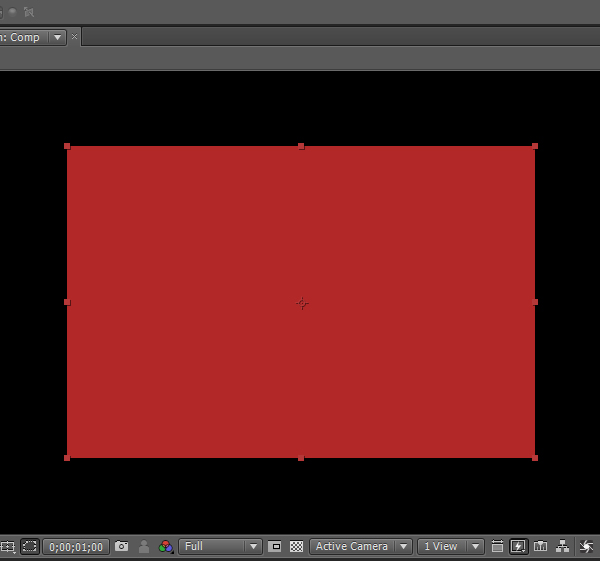Click the bottom-left corner handle of red solid

pyautogui.click(x=67, y=458)
